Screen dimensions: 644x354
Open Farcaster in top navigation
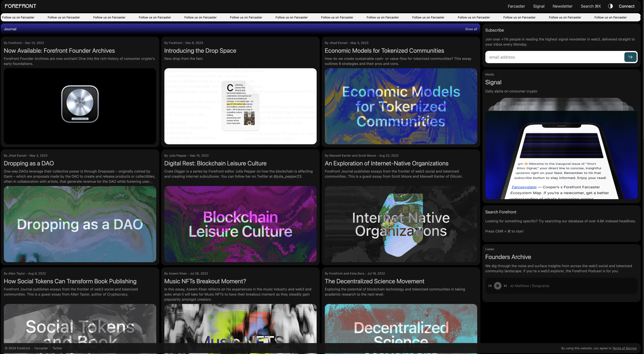[516, 6]
